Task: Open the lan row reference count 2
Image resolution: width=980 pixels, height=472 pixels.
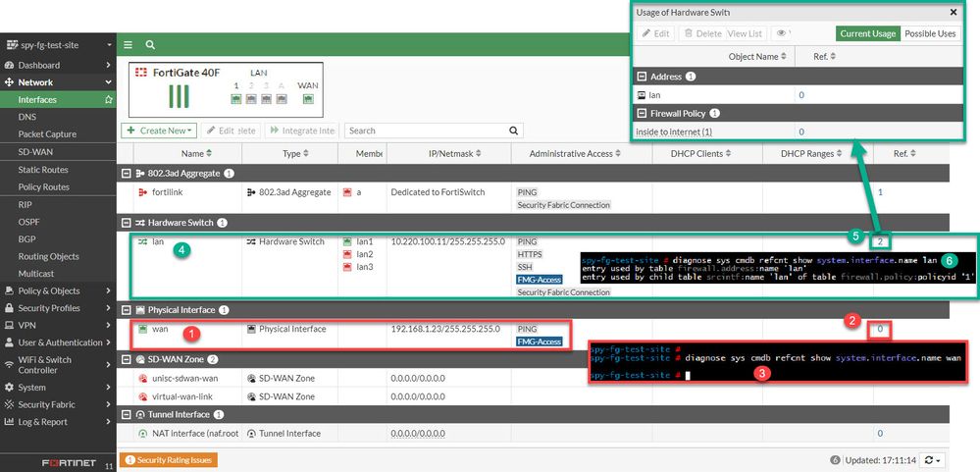Action: tap(879, 240)
